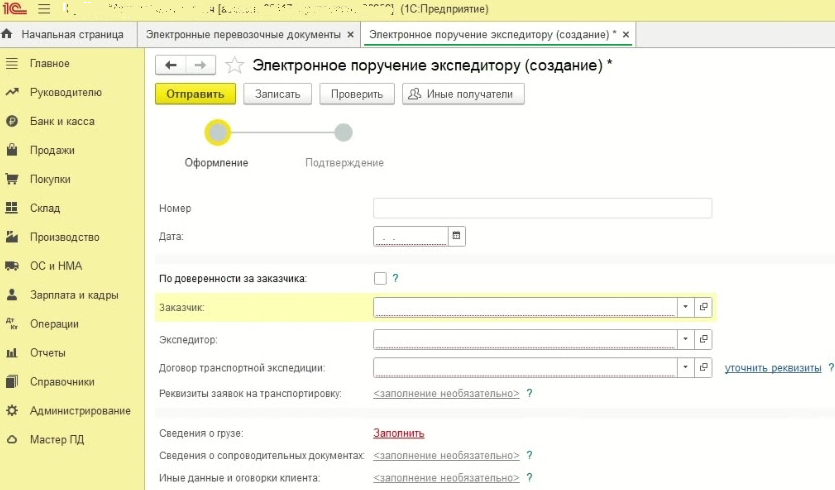
Task: Click the Записать button
Action: 277,94
